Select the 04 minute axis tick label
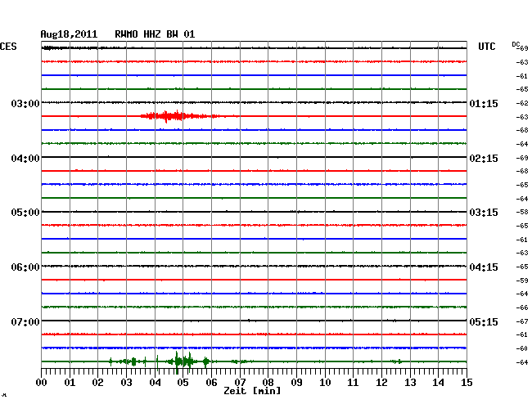 [155, 383]
